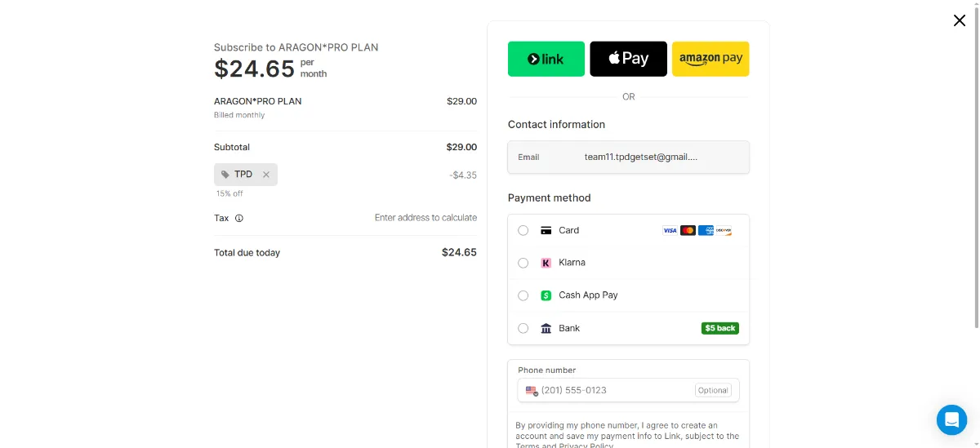Screen dimensions: 980x448
Task: Focus the phone number input field
Action: pyautogui.click(x=628, y=390)
